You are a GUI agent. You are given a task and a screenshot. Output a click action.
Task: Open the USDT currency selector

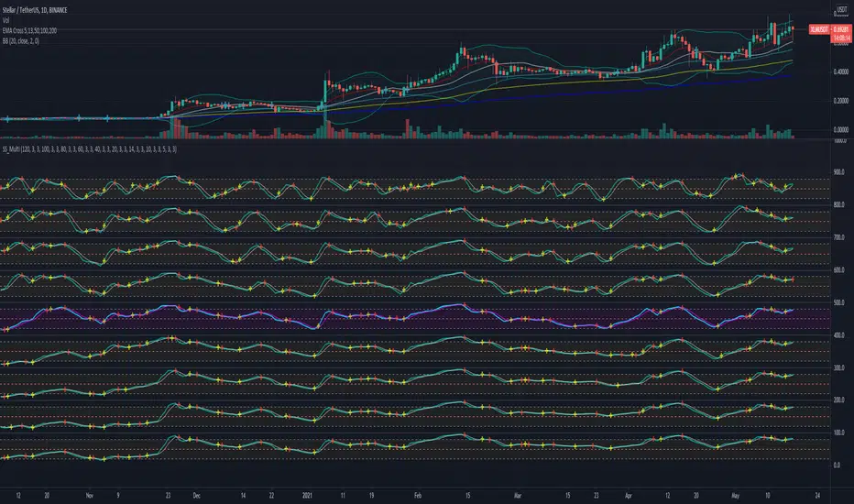pos(841,9)
